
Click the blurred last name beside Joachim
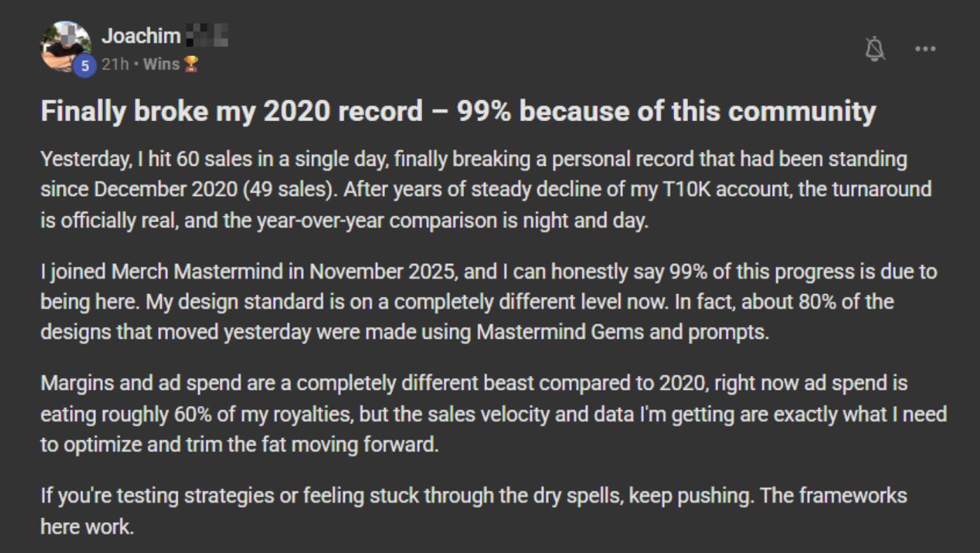207,34
